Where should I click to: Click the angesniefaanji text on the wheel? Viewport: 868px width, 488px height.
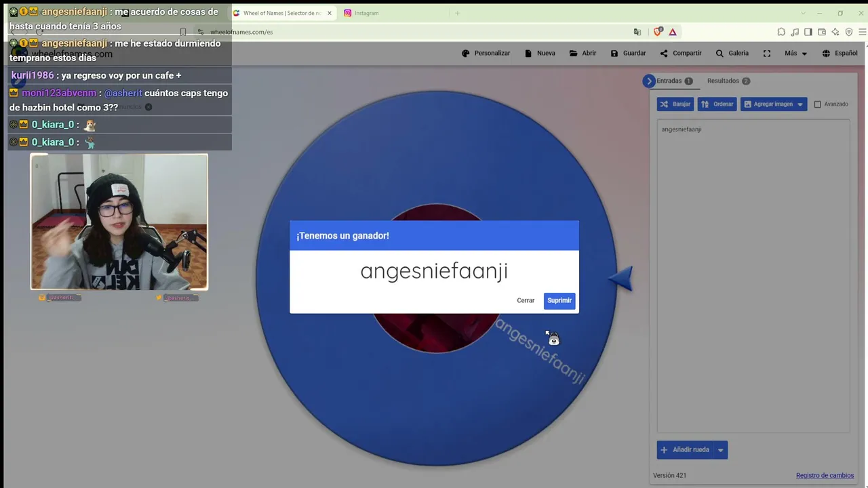tap(540, 351)
